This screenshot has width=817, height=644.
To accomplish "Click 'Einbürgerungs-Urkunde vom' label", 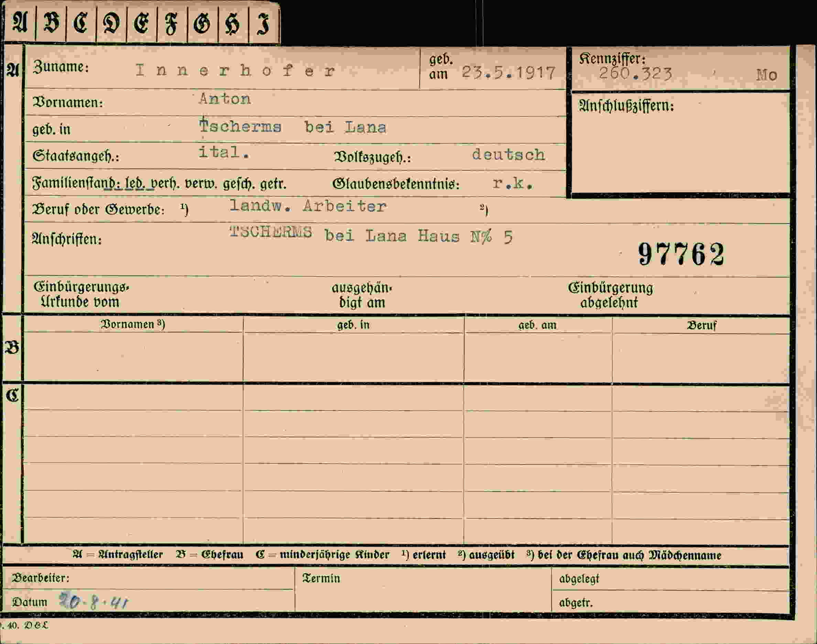I will [x=81, y=295].
